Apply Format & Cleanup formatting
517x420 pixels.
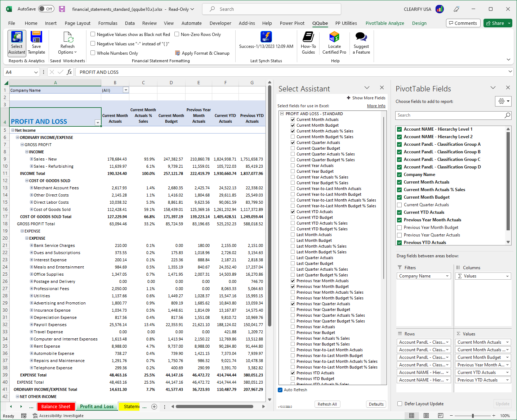click(x=203, y=53)
